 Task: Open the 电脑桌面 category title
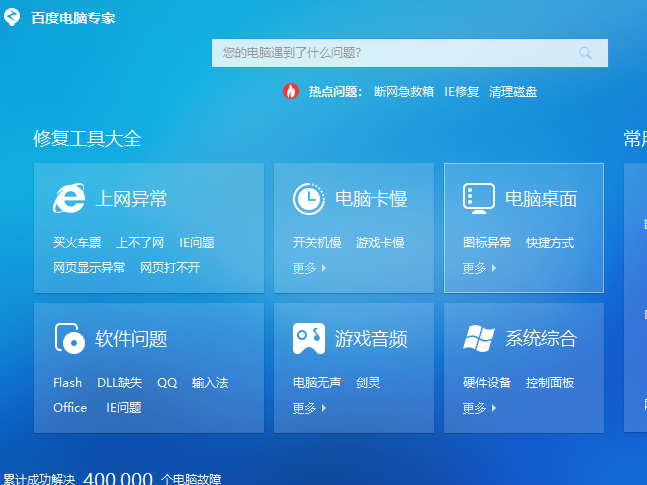541,199
